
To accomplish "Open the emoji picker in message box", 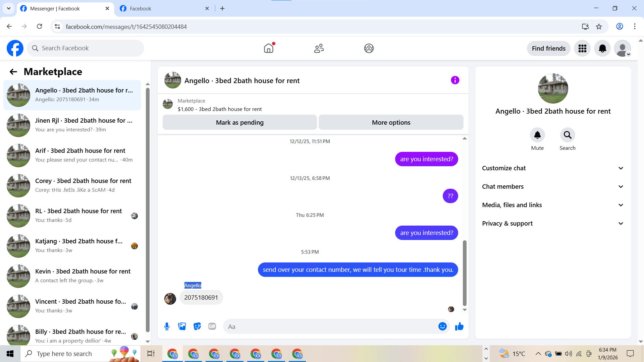I will (442, 326).
